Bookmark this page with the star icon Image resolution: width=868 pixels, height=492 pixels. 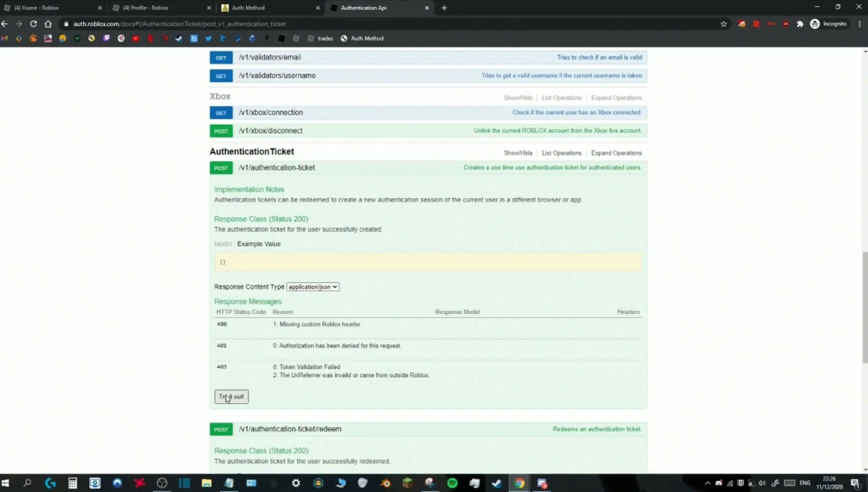pos(723,24)
